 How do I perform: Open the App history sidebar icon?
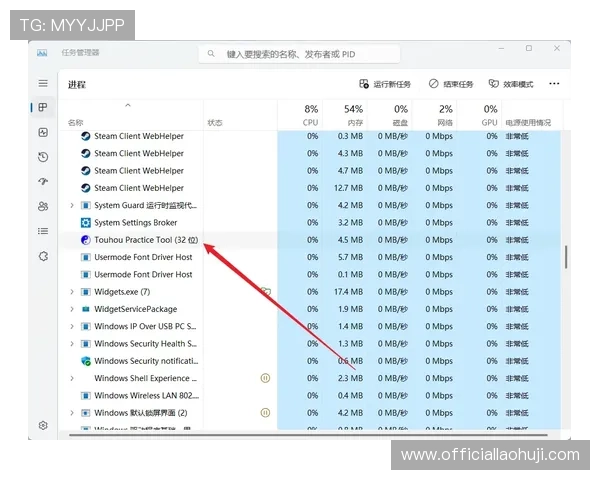click(43, 157)
